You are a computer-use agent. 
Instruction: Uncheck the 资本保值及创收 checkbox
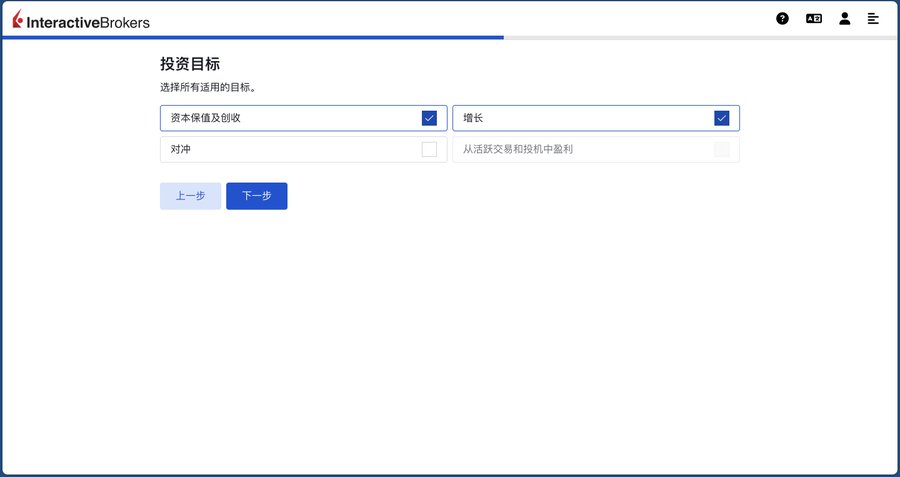(429, 118)
